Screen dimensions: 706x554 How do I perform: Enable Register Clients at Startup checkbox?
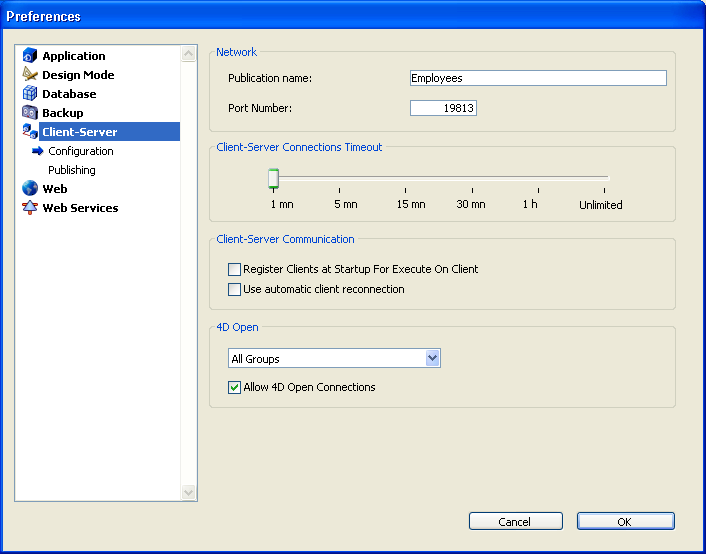click(235, 269)
